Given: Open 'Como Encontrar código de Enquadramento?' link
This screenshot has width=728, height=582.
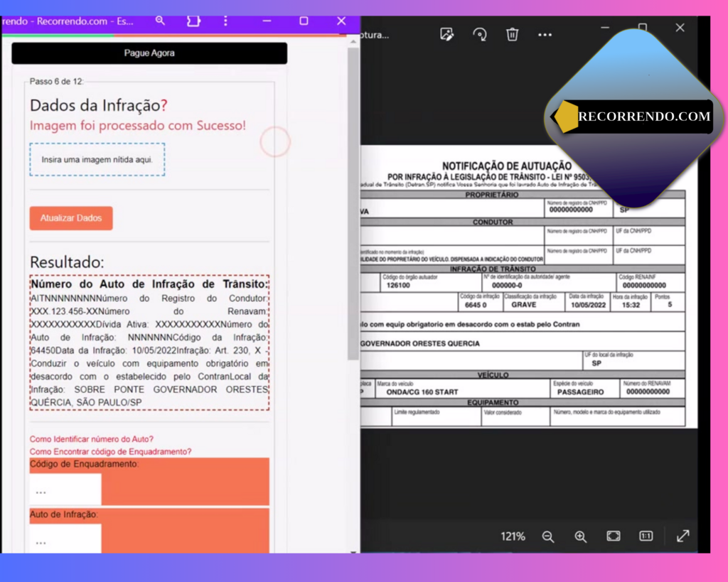Looking at the screenshot, I should point(110,452).
